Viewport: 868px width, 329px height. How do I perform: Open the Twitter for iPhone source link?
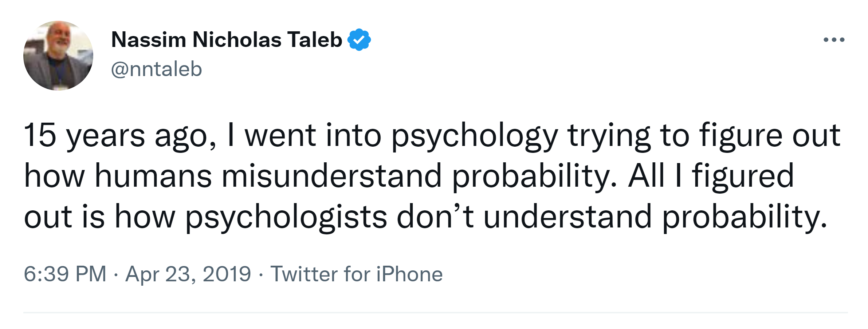point(356,274)
